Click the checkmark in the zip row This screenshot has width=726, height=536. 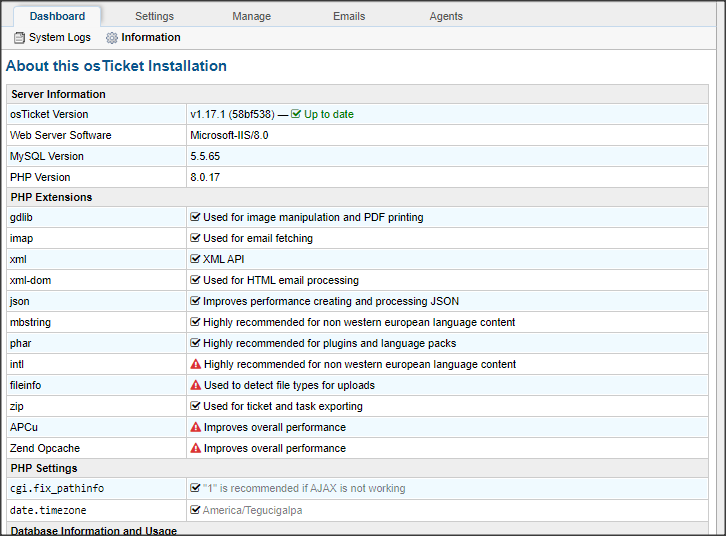click(x=196, y=407)
